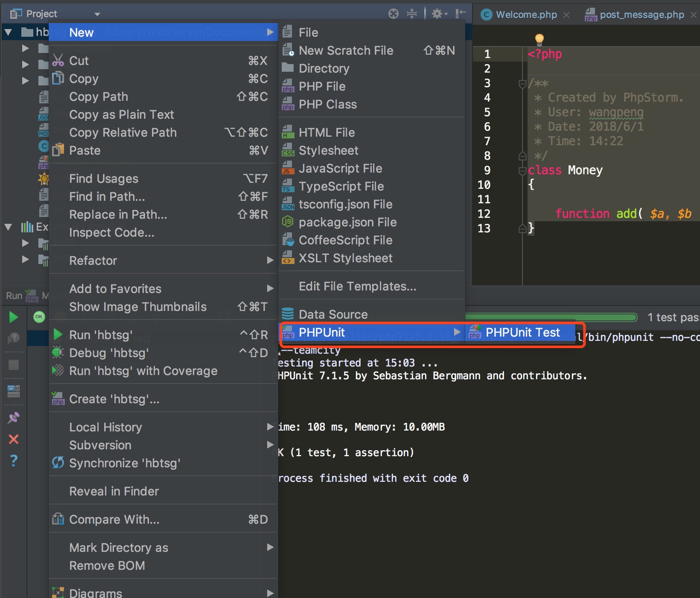Click Find Usages menu item
The image size is (700, 598).
pyautogui.click(x=163, y=179)
